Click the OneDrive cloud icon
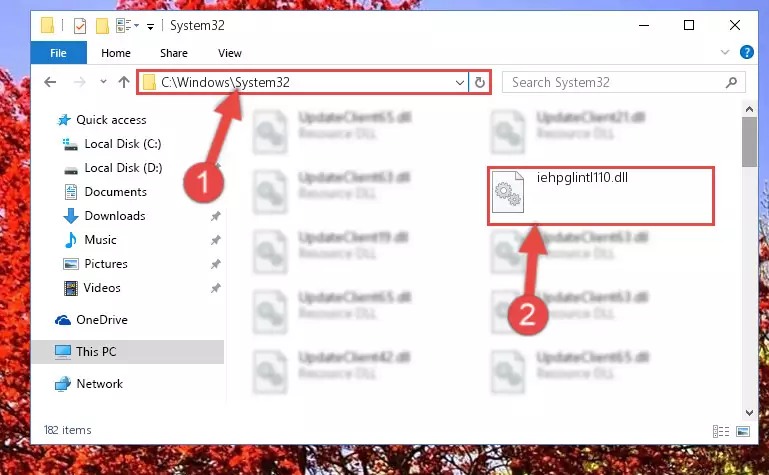The width and height of the screenshot is (769, 475). [x=63, y=320]
